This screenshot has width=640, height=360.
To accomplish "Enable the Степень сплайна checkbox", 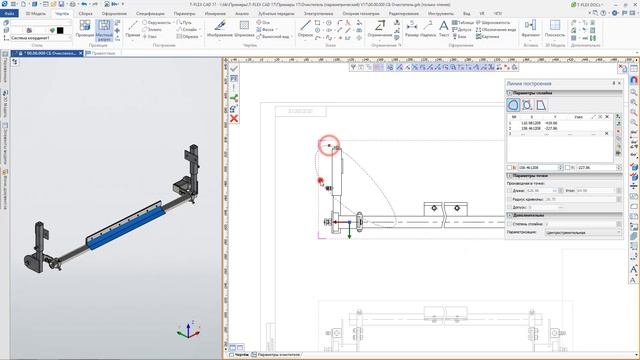I will (x=509, y=224).
